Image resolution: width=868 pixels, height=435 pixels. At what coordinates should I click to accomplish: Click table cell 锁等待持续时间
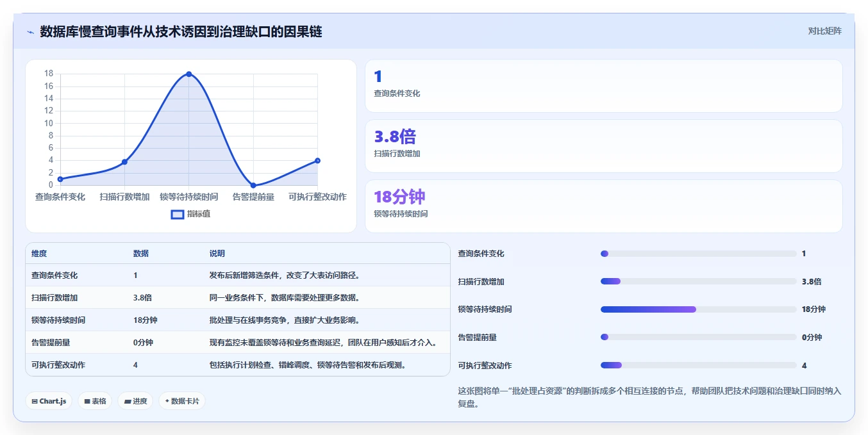pyautogui.click(x=58, y=320)
